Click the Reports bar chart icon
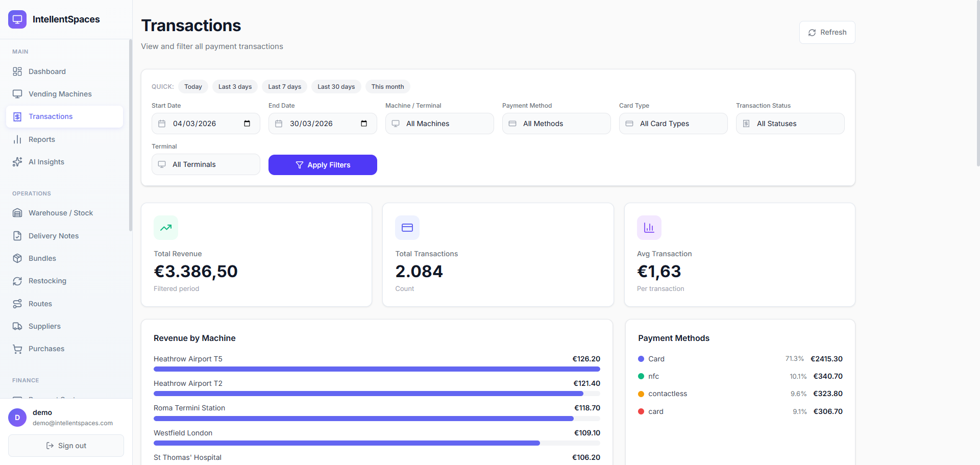Image resolution: width=980 pixels, height=465 pixels. (x=17, y=139)
